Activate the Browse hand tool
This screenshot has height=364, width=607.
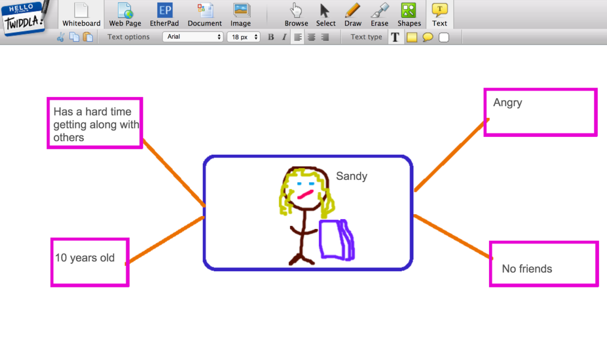click(296, 15)
